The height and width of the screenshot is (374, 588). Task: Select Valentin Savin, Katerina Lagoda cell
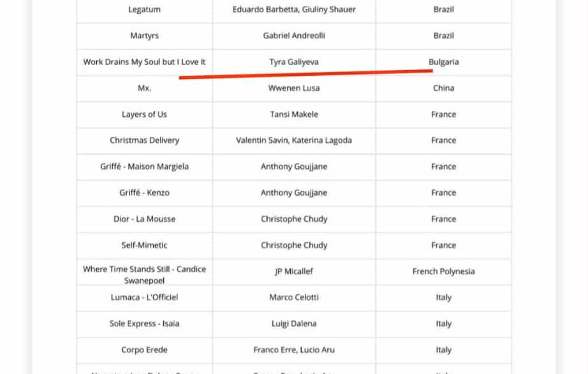pos(294,140)
